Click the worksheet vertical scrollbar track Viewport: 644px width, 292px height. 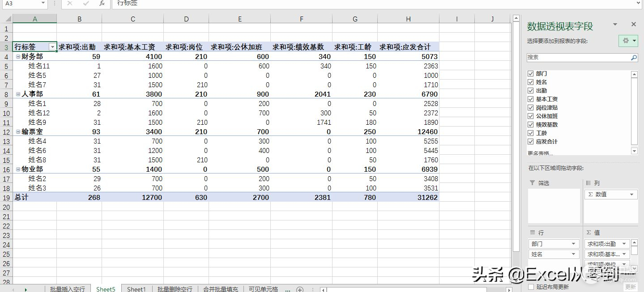tap(516, 157)
